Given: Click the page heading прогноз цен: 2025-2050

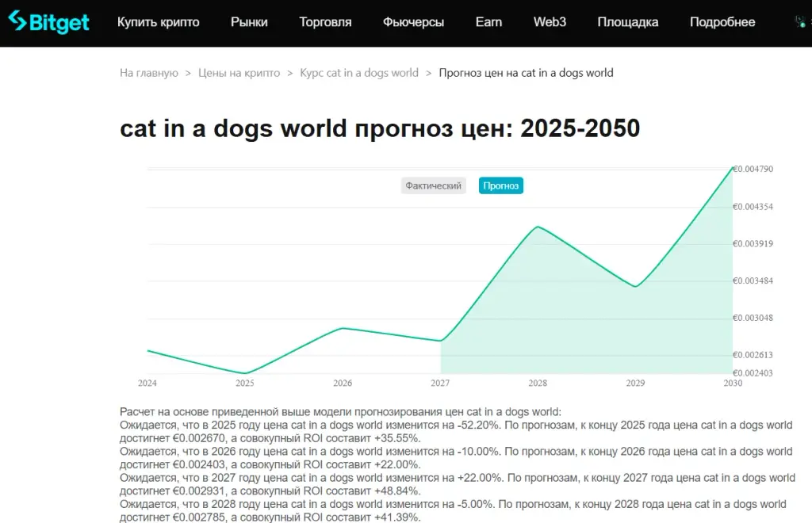Looking at the screenshot, I should (x=380, y=128).
